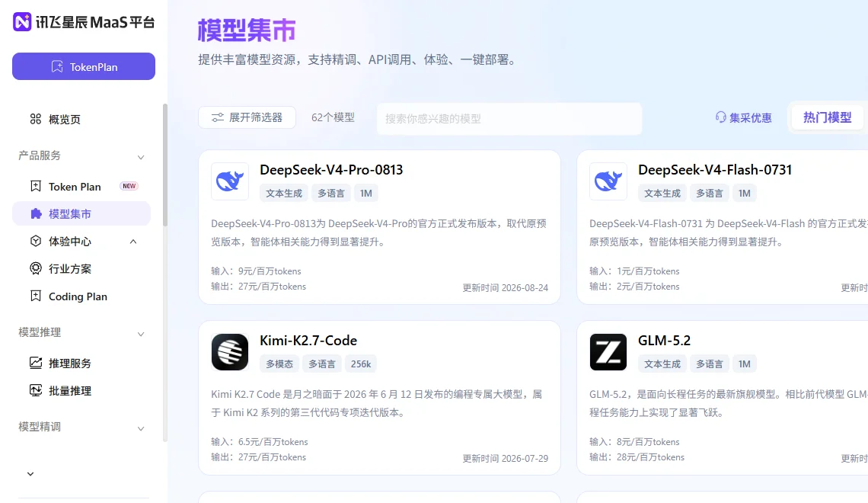868x503 pixels.
Task: Click the 批量推理 monitor icon
Action: pos(36,390)
